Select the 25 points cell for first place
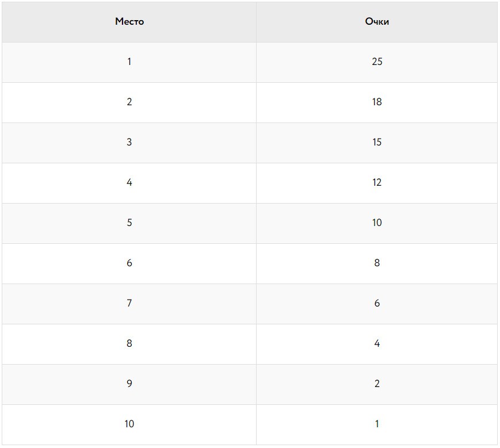This screenshot has height=448, width=500. pyautogui.click(x=377, y=62)
